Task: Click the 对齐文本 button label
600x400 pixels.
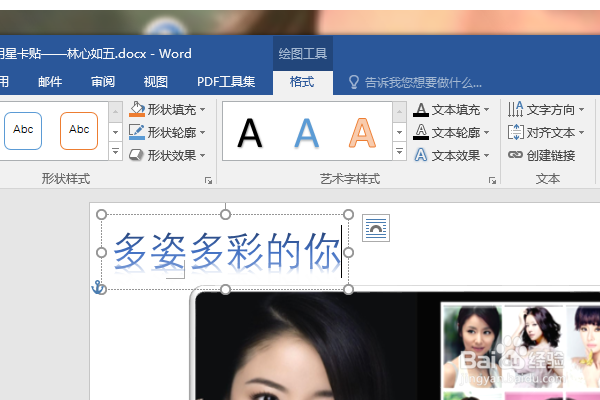Action: pos(551,133)
